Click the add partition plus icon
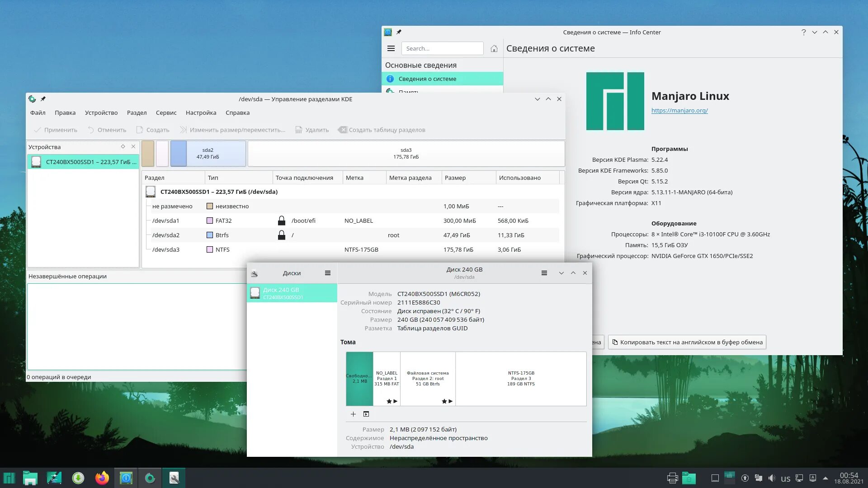 353,414
